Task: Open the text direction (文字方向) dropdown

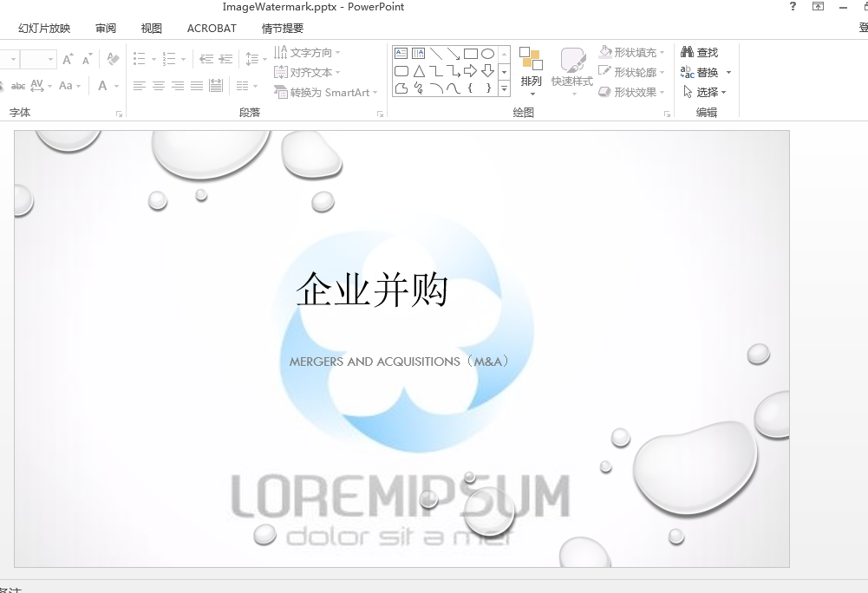Action: [308, 53]
